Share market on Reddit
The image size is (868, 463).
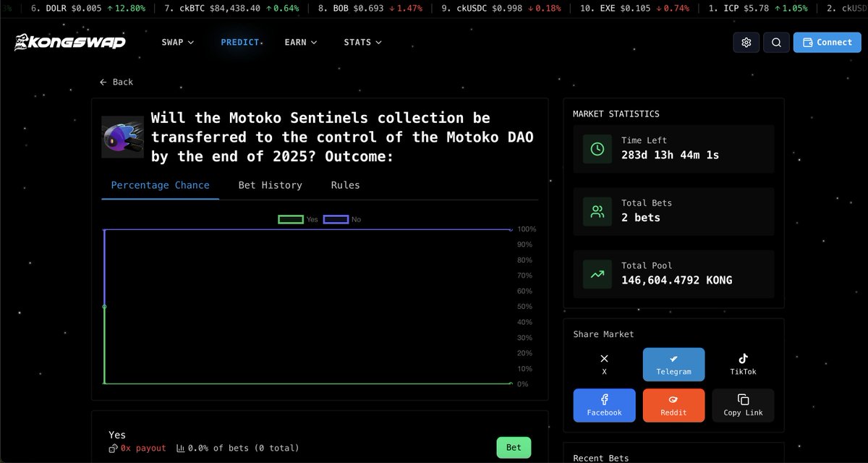click(673, 405)
